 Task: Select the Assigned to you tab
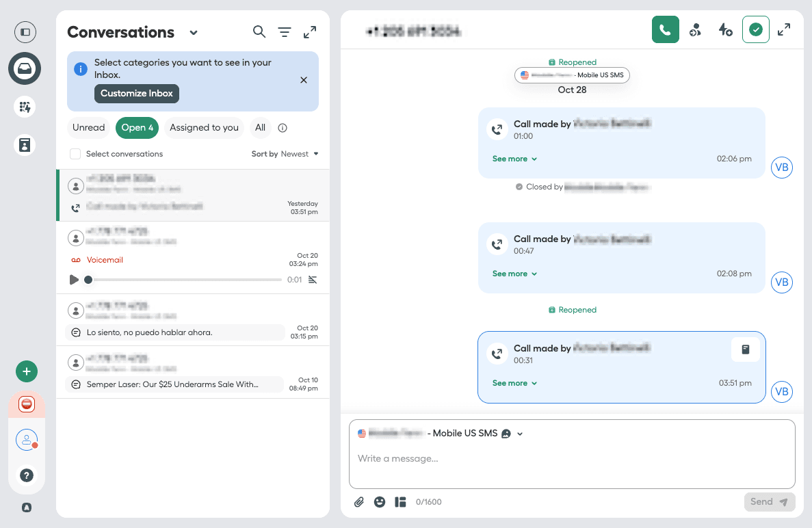coord(204,128)
